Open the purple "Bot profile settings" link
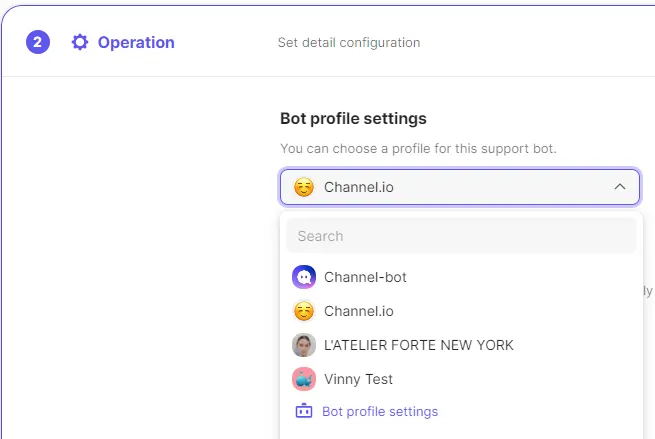This screenshot has height=439, width=655. coord(380,411)
